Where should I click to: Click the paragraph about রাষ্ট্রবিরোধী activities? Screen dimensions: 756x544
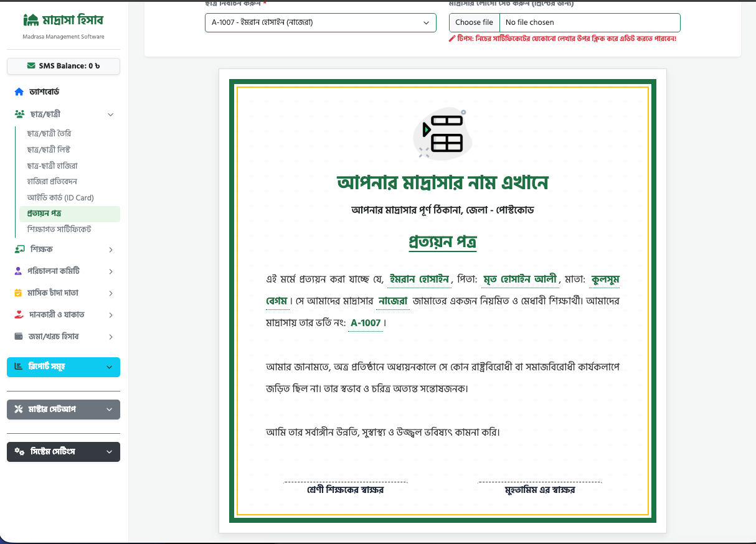click(x=442, y=378)
